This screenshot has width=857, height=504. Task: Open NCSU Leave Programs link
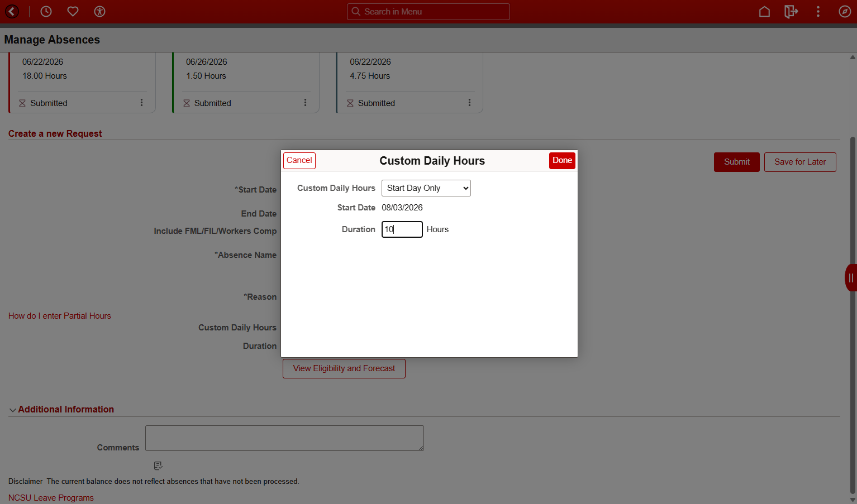[x=51, y=498]
